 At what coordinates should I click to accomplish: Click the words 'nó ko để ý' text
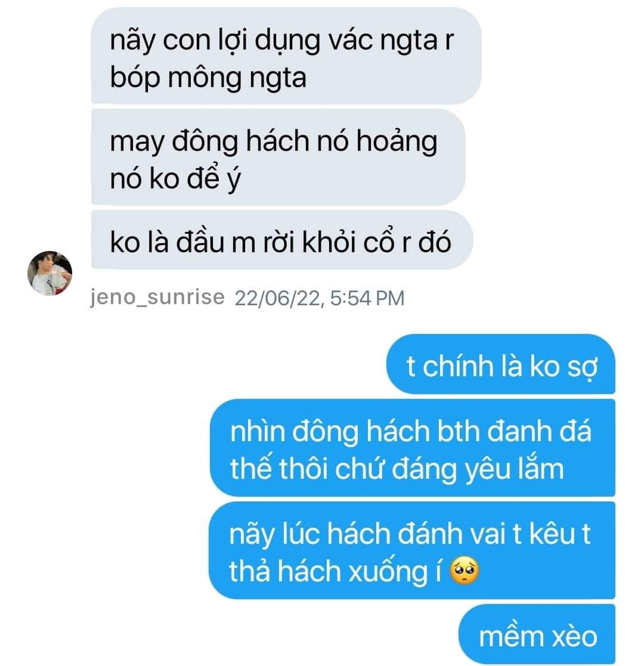pos(175,178)
